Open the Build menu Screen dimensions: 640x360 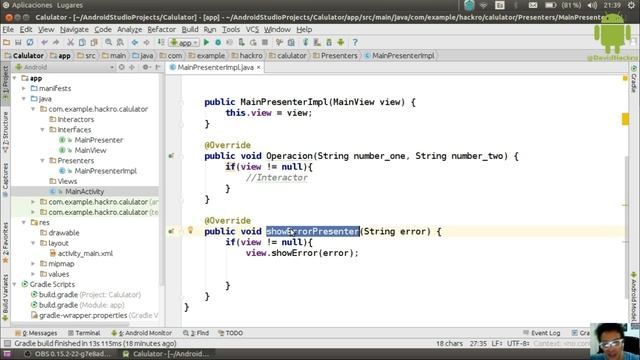190,29
